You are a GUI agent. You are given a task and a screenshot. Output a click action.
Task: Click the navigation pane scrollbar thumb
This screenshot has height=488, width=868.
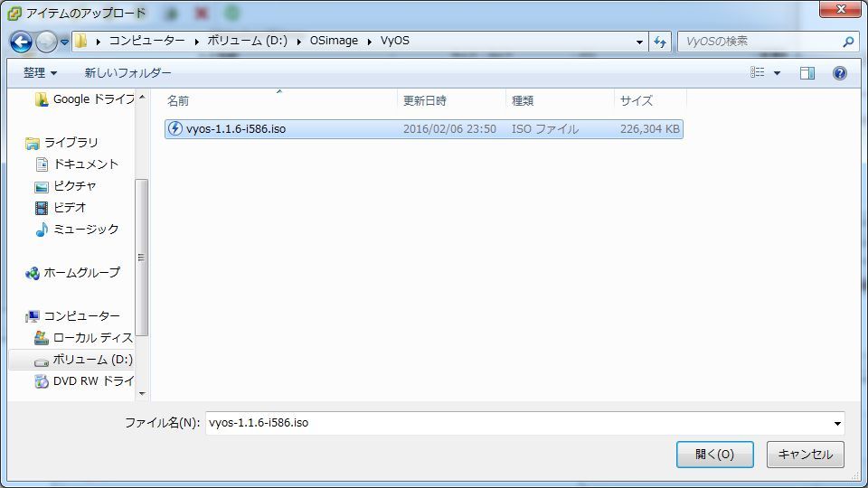(x=142, y=258)
